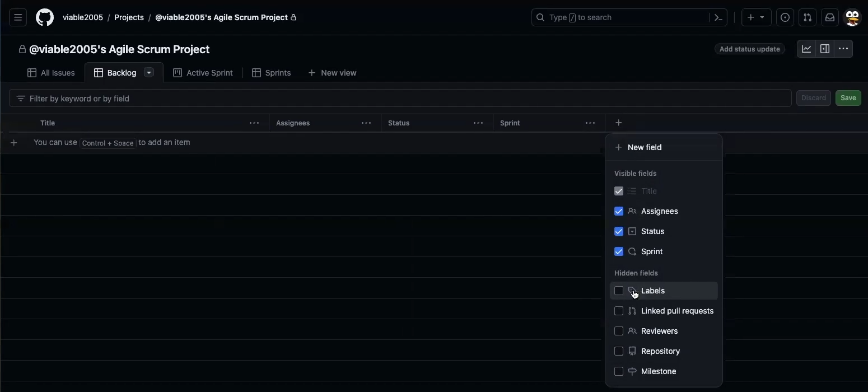Uncheck the Assignees field checkbox
This screenshot has width=868, height=392.
pyautogui.click(x=619, y=211)
